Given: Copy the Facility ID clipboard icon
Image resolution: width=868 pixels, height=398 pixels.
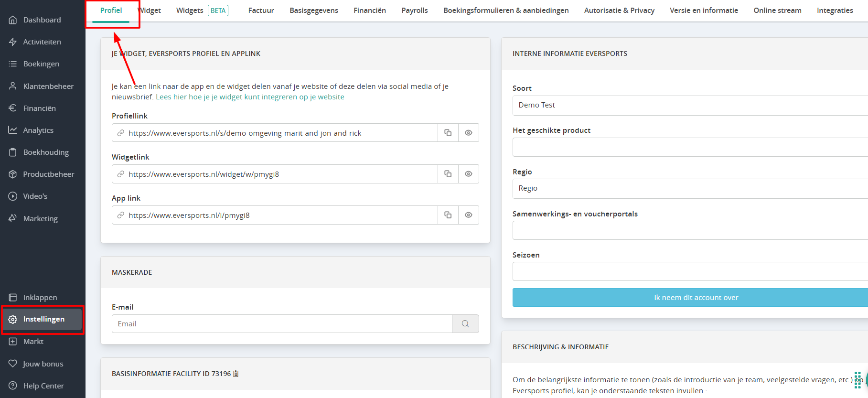Looking at the screenshot, I should click(236, 374).
